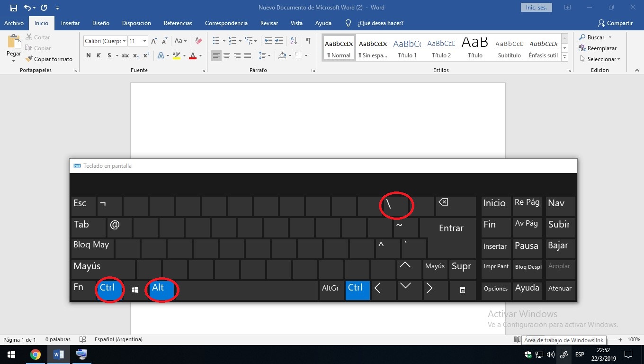Screen dimensions: 644x364
Task: Open Reemplazar from the Edición group
Action: pyautogui.click(x=598, y=48)
